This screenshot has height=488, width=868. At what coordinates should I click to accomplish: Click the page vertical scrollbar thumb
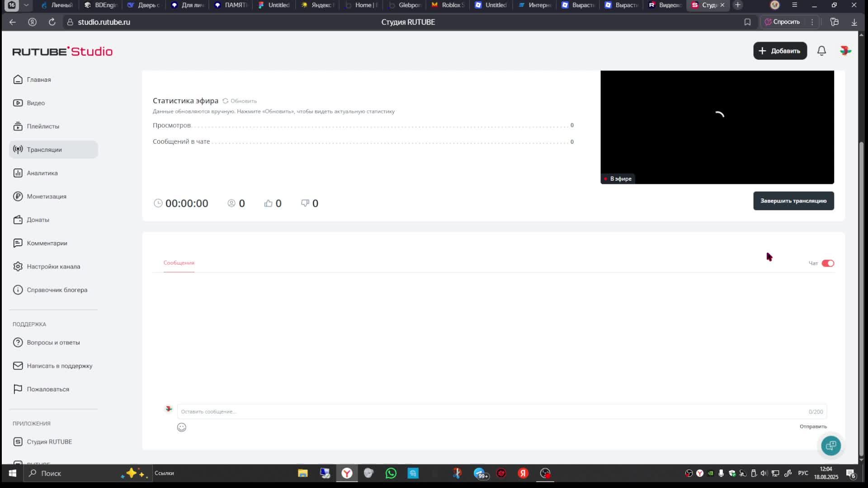click(x=861, y=298)
